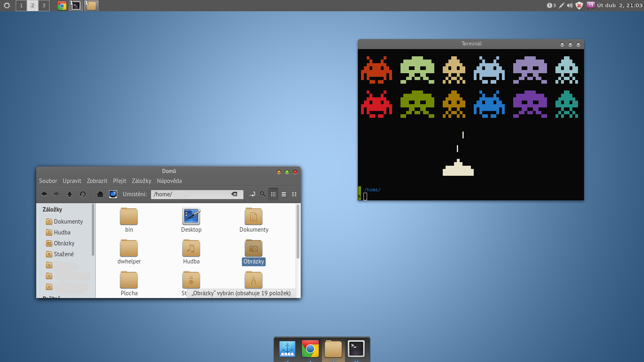Navigate up to the parent folder
Viewport: 644px width, 362px height.
click(70, 194)
